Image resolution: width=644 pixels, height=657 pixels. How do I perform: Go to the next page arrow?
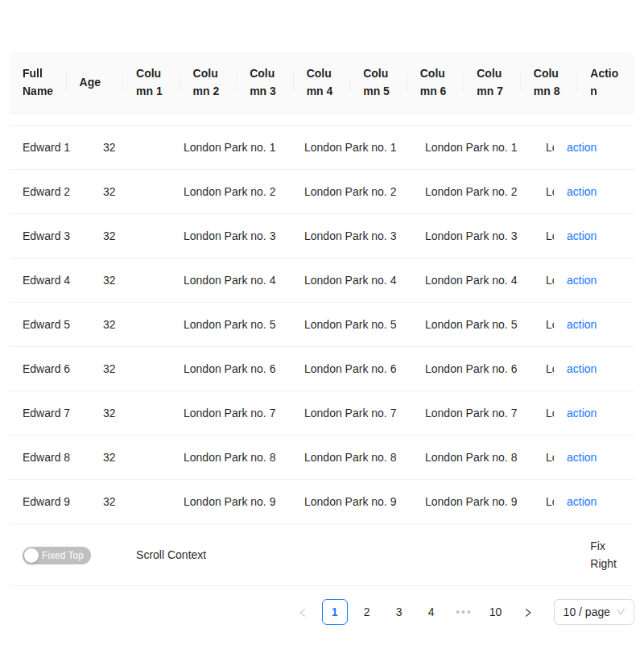coord(528,613)
